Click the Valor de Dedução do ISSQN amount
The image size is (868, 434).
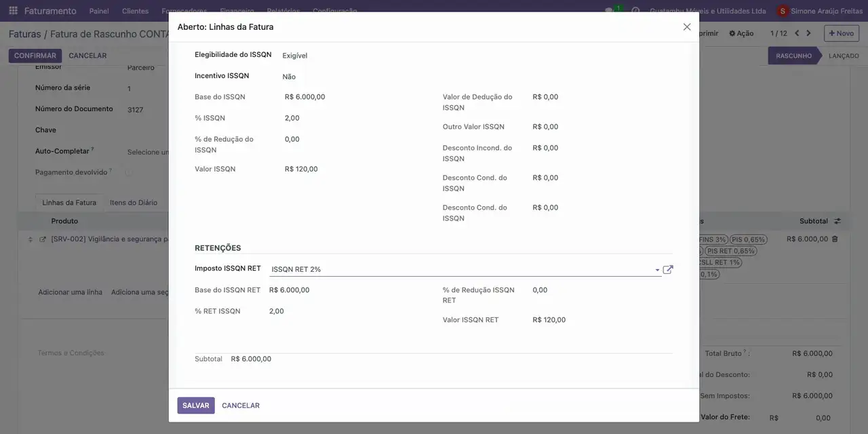[546, 97]
